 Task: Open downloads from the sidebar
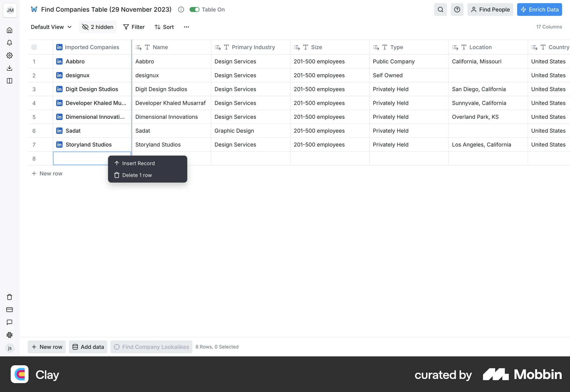(x=10, y=68)
